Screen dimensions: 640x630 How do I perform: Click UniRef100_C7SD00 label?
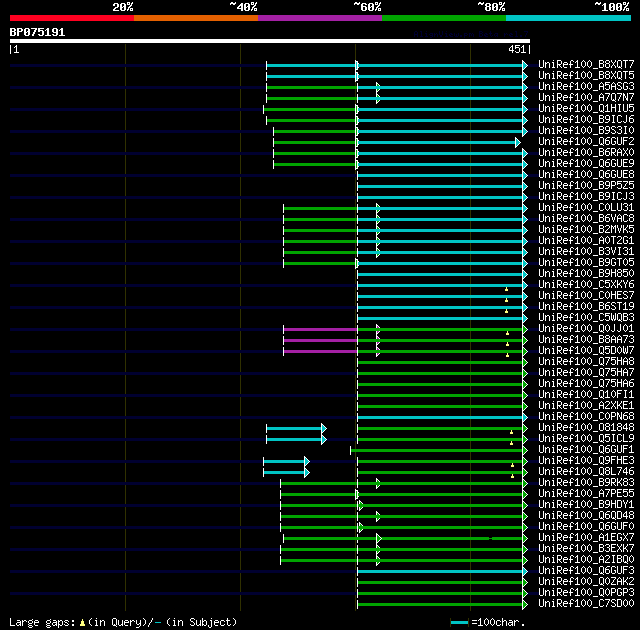click(586, 604)
